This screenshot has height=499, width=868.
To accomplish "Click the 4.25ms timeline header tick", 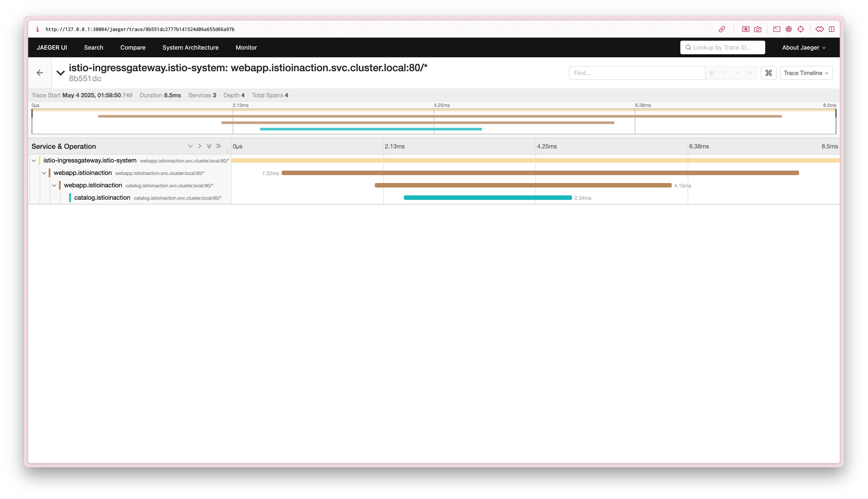I will [x=547, y=146].
